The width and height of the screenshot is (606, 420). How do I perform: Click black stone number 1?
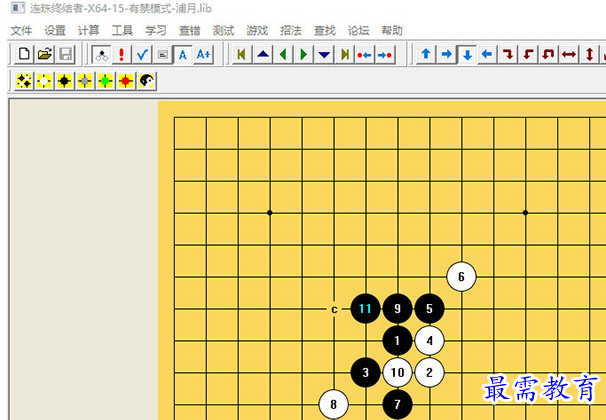pos(397,340)
